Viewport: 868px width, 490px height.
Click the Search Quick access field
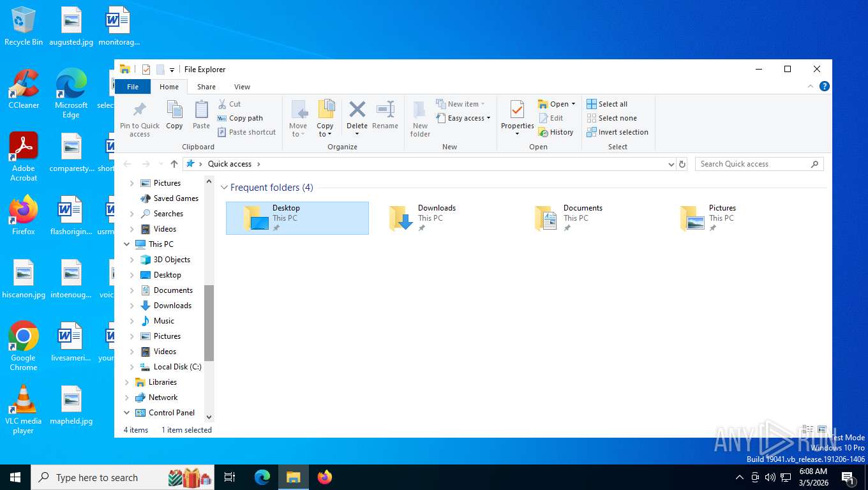tap(759, 164)
